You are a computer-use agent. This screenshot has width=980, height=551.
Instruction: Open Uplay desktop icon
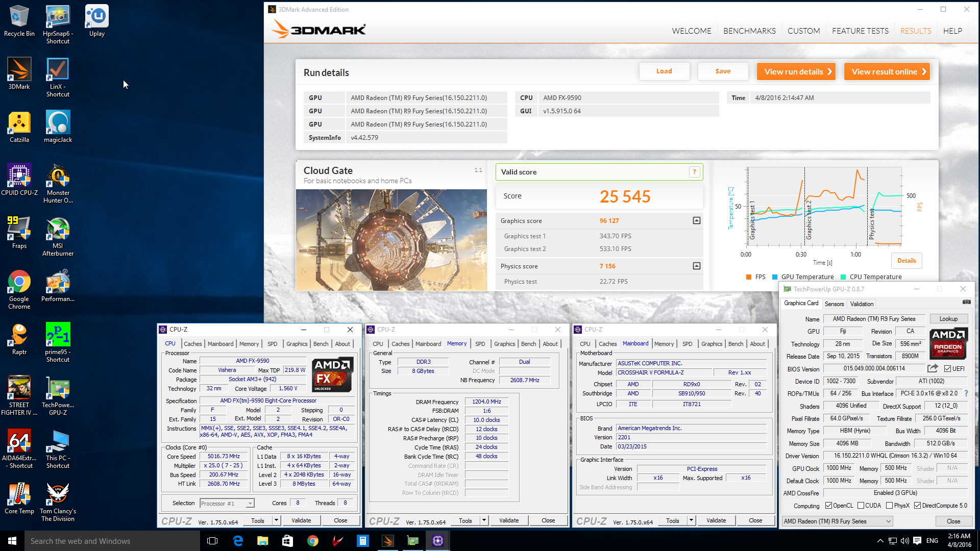click(x=97, y=20)
